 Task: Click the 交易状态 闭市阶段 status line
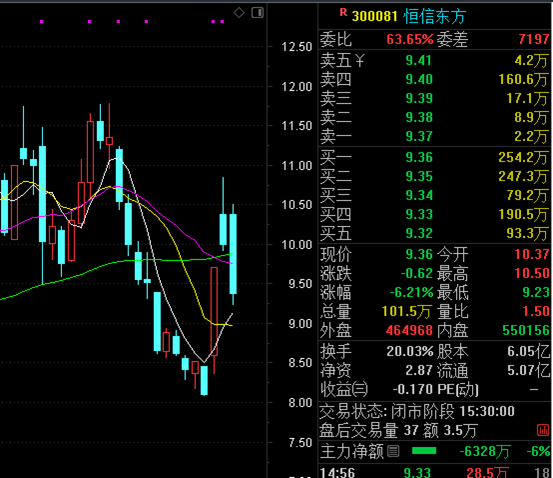click(417, 411)
